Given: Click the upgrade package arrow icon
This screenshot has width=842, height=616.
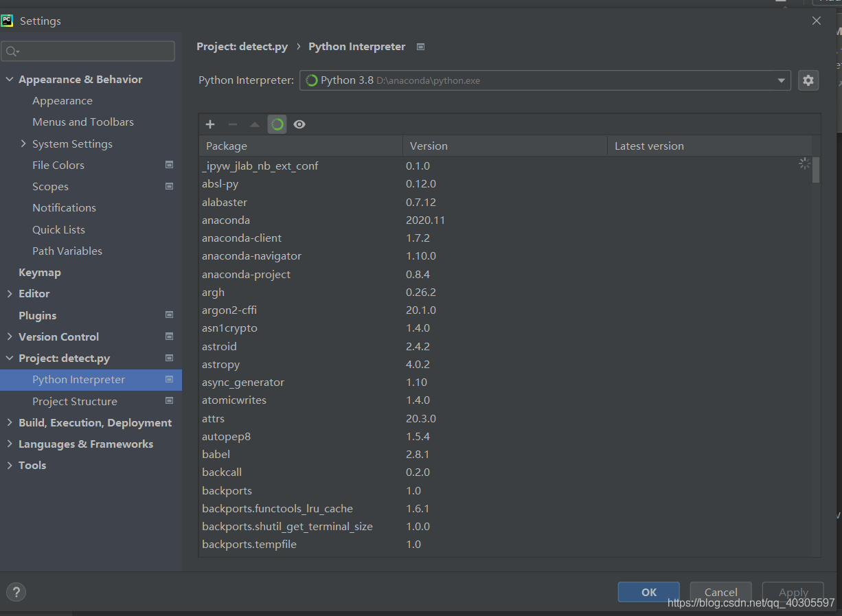Looking at the screenshot, I should [x=255, y=124].
